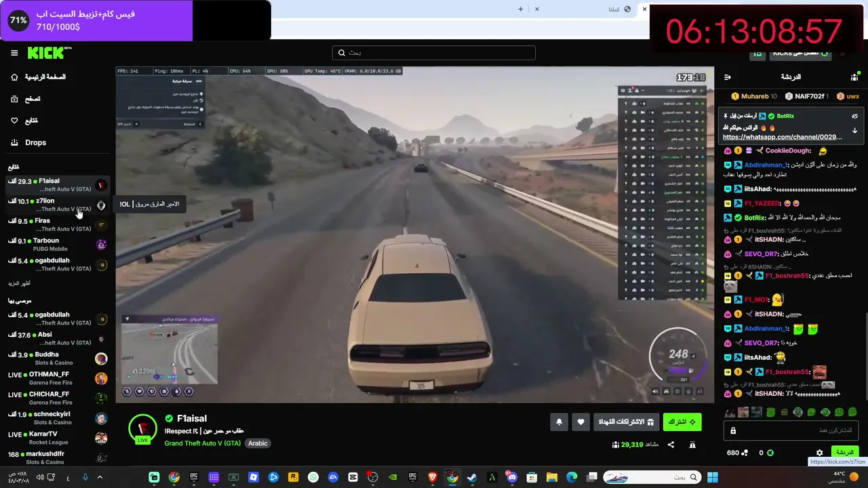
Task: Show more followed channels (أظهر المزيد)
Action: pos(19,283)
